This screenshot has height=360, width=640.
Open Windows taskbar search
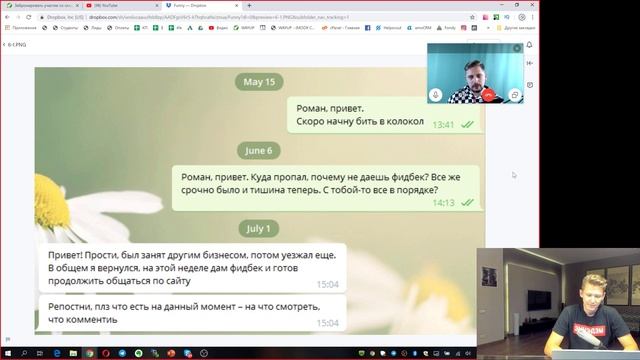tap(24, 353)
